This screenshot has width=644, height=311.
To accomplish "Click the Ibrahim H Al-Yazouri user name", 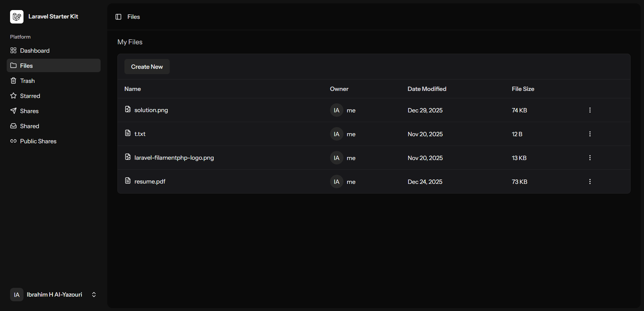I will (54, 295).
